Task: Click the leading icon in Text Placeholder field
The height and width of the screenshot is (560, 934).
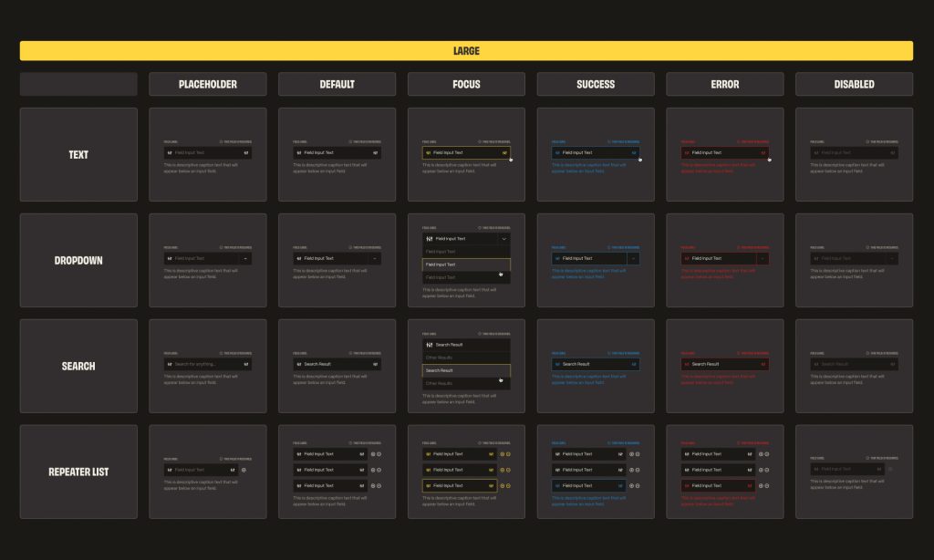Action: pyautogui.click(x=170, y=152)
